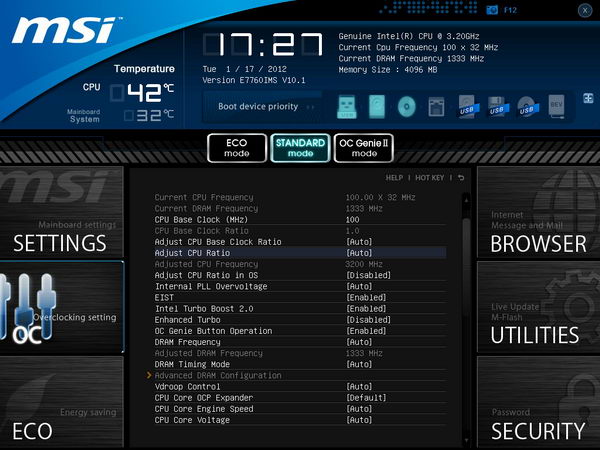
Task: Activate OC Genie II mode
Action: [x=364, y=148]
